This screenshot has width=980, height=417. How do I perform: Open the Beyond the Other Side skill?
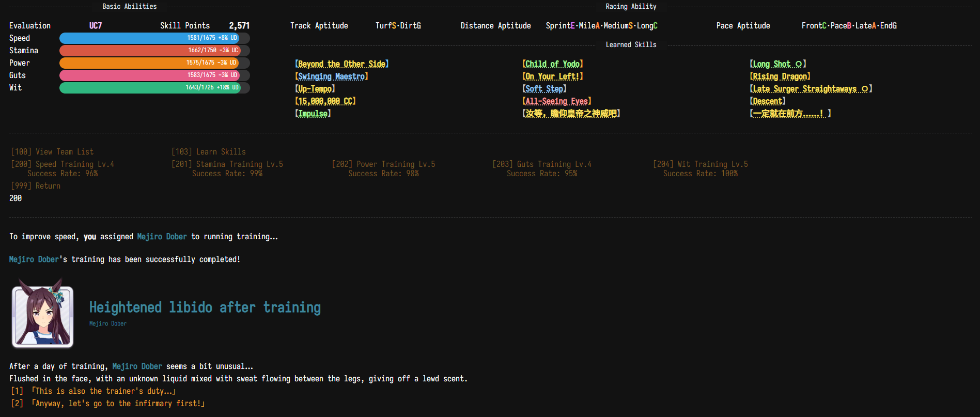(x=342, y=64)
